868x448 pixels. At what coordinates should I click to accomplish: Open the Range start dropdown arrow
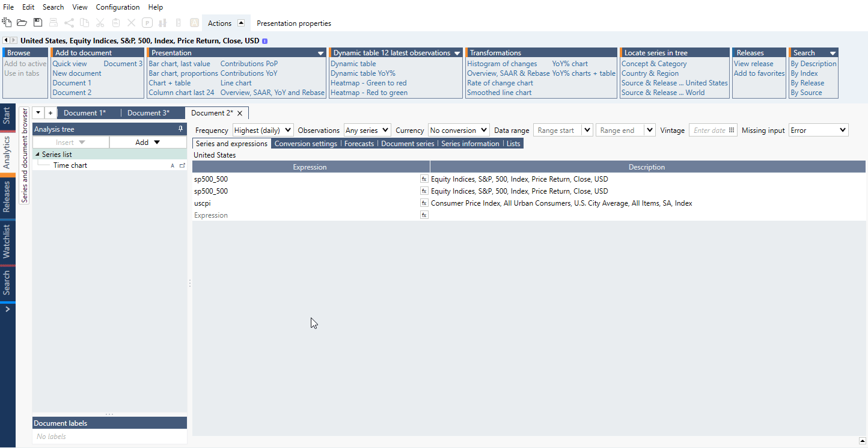[587, 130]
